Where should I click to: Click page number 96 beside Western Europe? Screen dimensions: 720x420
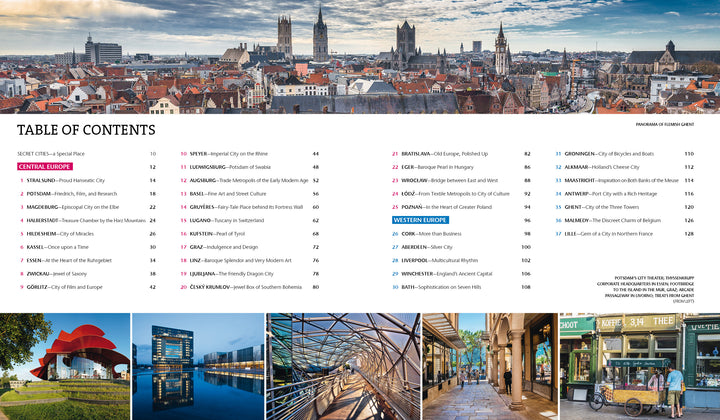(527, 220)
